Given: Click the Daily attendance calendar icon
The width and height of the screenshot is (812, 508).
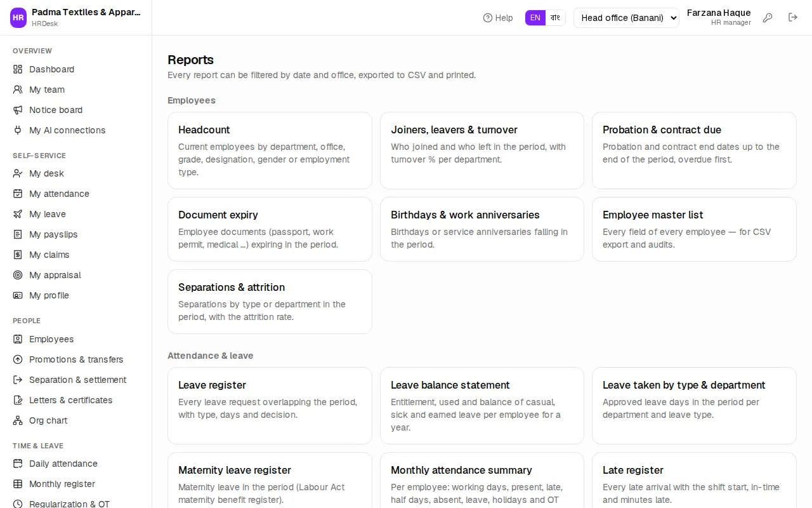Looking at the screenshot, I should [x=18, y=464].
